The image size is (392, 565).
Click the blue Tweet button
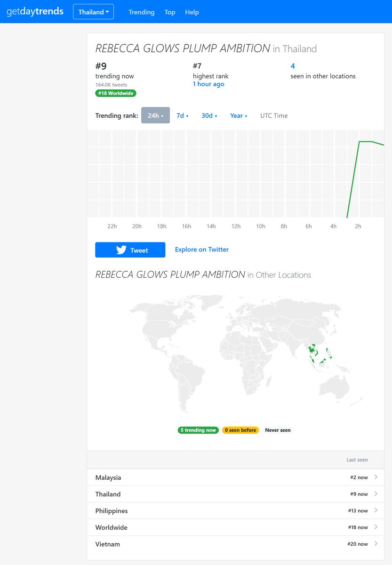click(130, 250)
